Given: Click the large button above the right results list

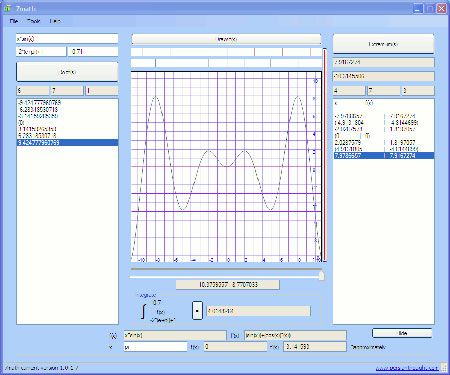Looking at the screenshot, I should point(384,44).
